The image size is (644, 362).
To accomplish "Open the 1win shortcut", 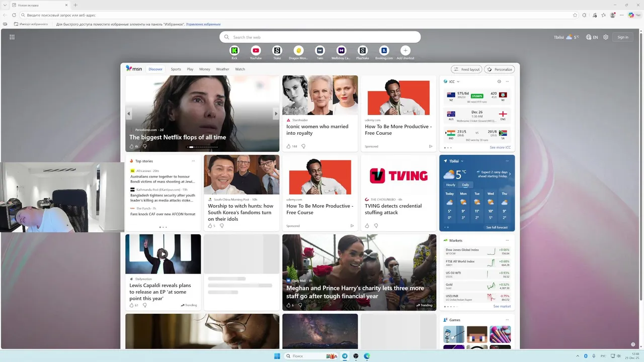I will pos(320,50).
